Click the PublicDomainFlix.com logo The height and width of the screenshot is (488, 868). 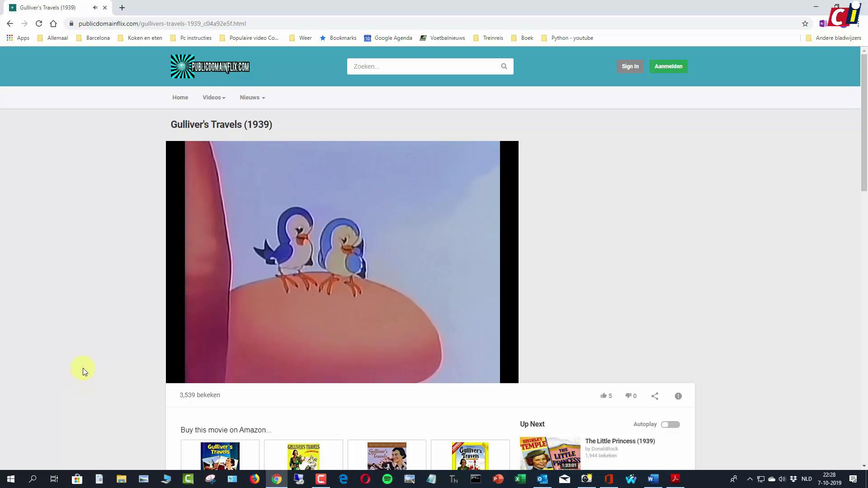click(x=210, y=66)
